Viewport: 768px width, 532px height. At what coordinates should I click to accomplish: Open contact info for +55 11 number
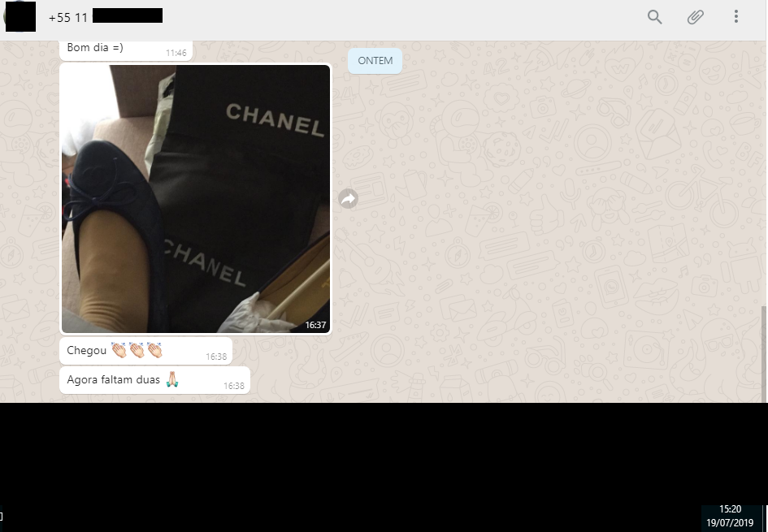coord(106,17)
